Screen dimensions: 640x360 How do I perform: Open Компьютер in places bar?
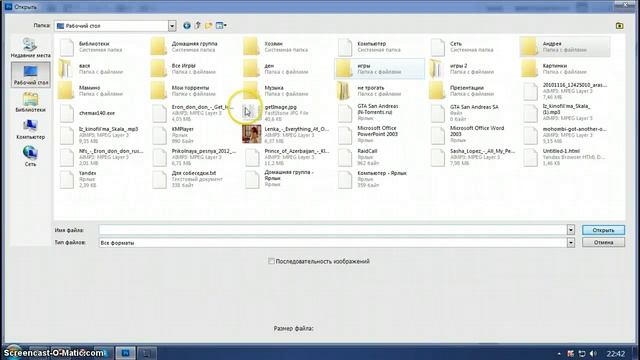31,129
